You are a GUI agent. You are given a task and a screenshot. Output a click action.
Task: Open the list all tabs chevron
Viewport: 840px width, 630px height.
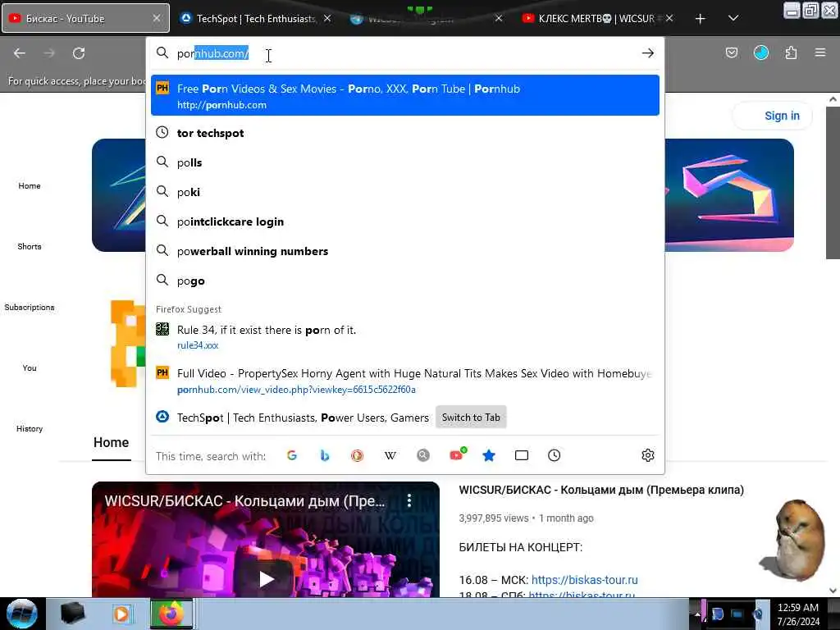(x=733, y=18)
